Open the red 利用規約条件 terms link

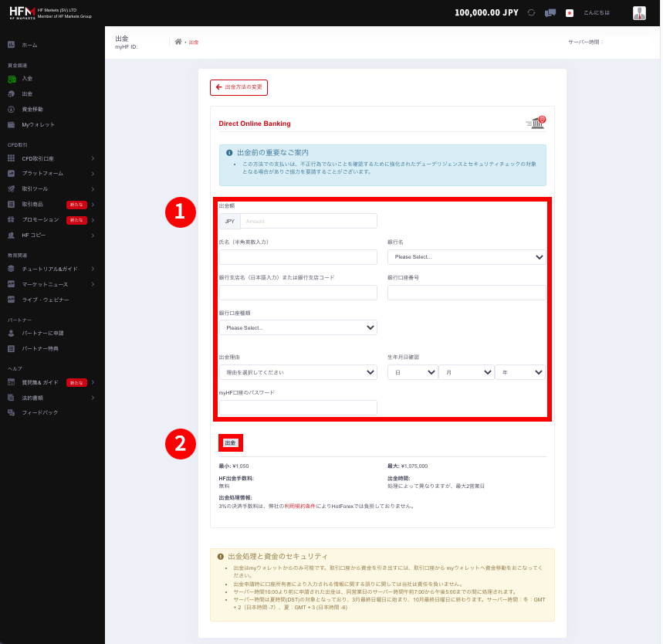(x=300, y=507)
